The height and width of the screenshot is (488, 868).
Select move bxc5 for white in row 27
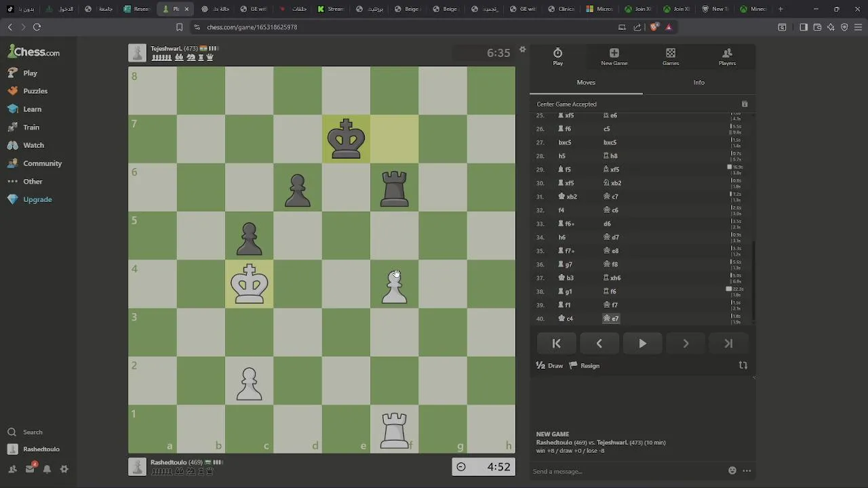tap(565, 142)
